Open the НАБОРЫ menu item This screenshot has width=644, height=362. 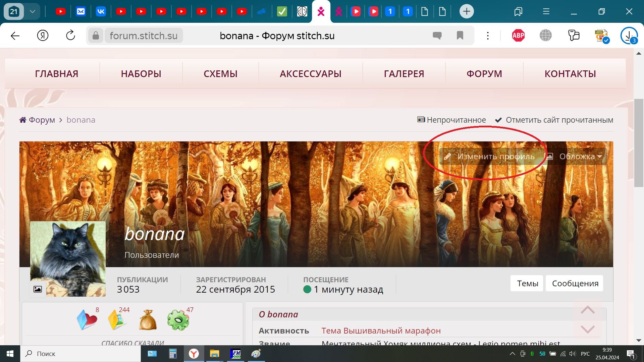click(141, 74)
